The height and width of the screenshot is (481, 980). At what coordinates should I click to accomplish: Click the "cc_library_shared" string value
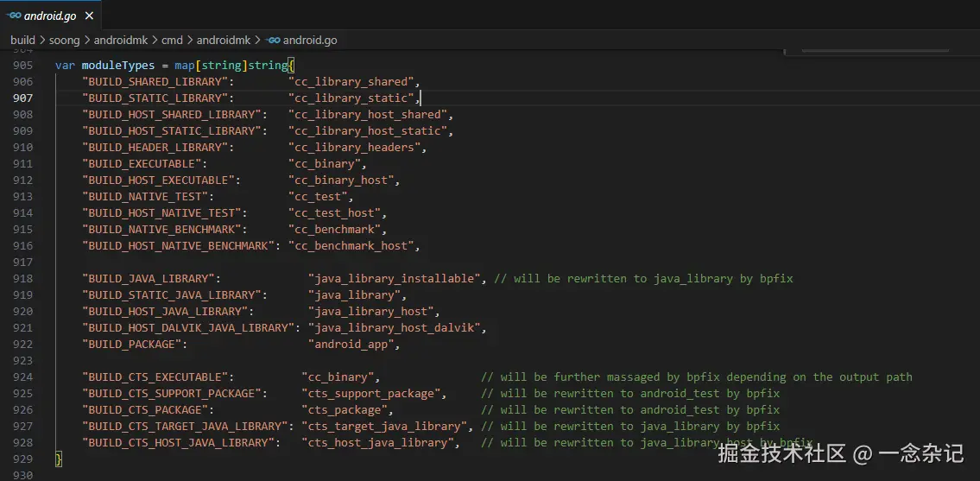click(x=352, y=82)
